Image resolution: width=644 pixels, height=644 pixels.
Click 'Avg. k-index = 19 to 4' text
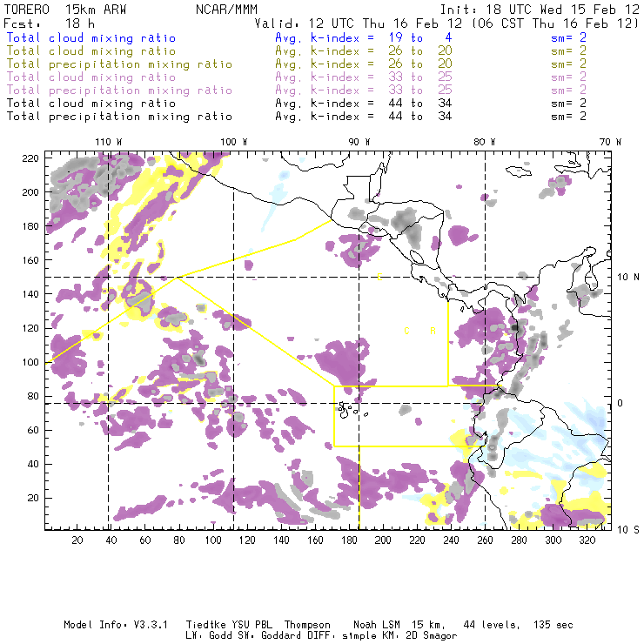click(364, 37)
